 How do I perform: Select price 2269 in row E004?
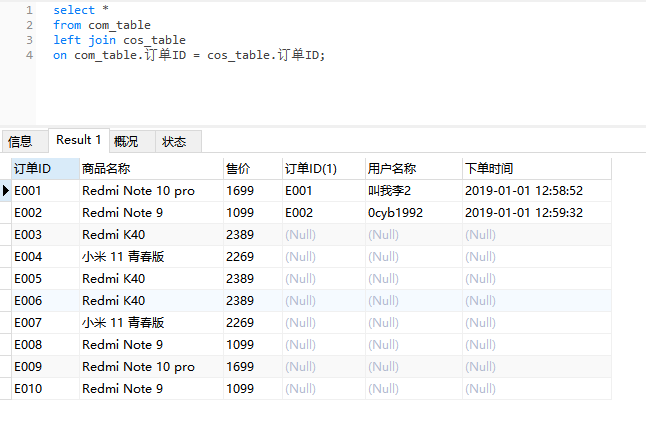tap(253, 257)
